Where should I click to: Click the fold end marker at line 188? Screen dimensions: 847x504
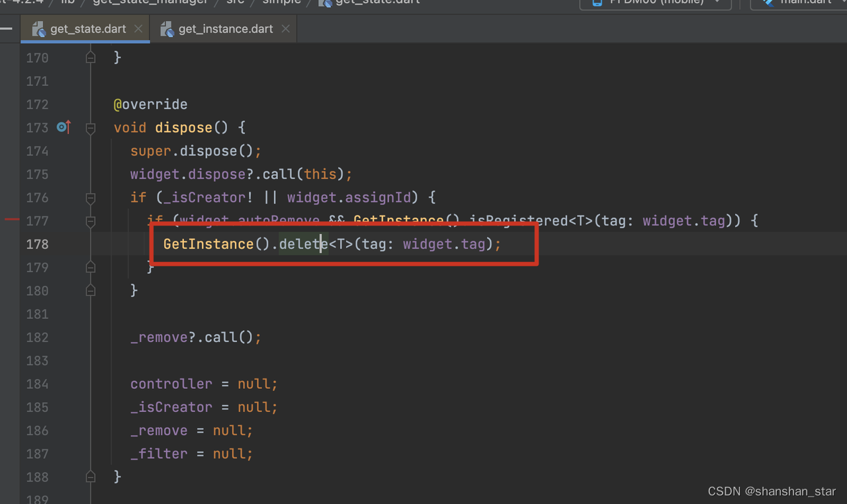(x=91, y=476)
